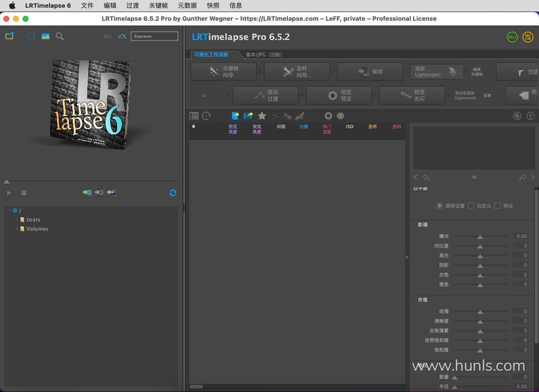Click the keyframe diamond under preview
Viewport: 539px width, 392px height.
(474, 177)
